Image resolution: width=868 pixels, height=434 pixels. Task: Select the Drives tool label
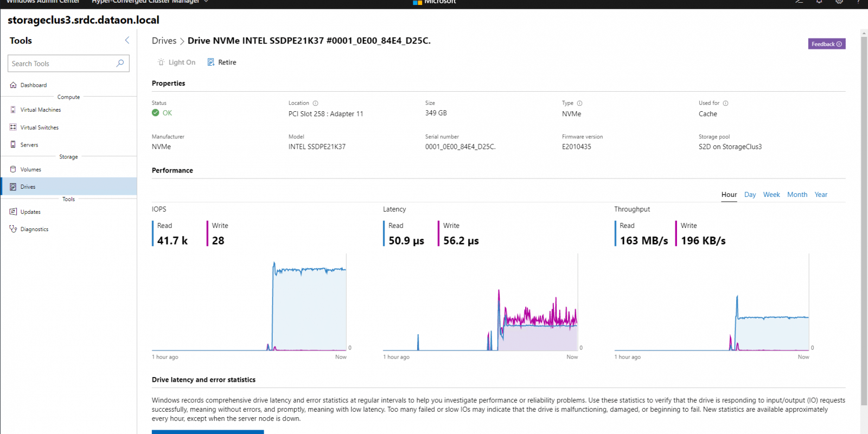point(28,187)
